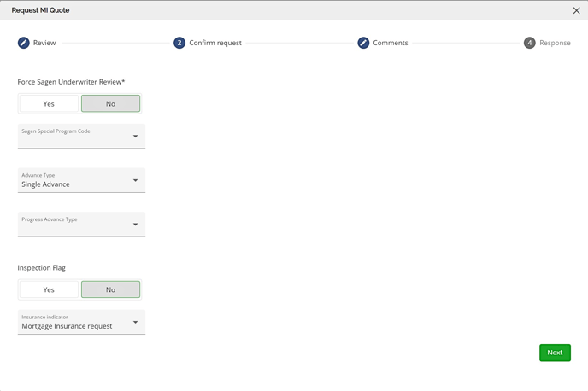Image resolution: width=588 pixels, height=391 pixels.
Task: Click the Sagen Special Program Code arrow
Action: tap(135, 137)
